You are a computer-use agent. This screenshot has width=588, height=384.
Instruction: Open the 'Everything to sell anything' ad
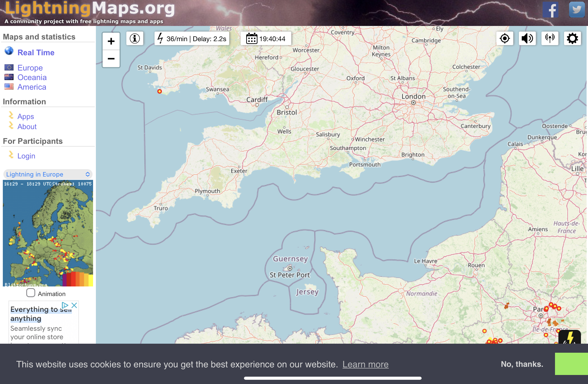tap(41, 314)
